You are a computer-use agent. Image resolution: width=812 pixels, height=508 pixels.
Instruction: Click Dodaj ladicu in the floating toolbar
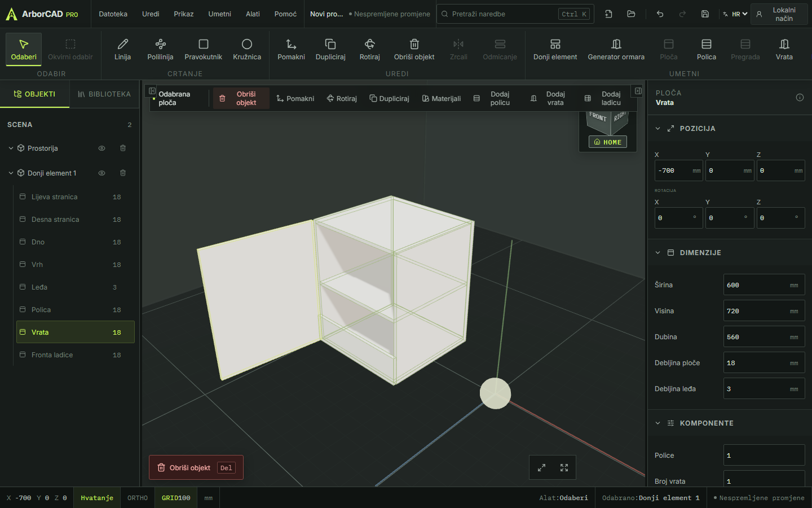point(603,98)
